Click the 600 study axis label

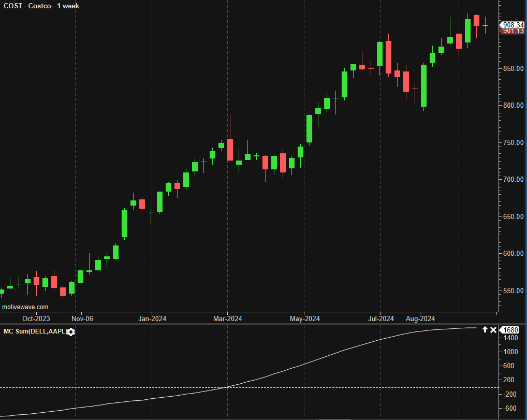click(508, 366)
